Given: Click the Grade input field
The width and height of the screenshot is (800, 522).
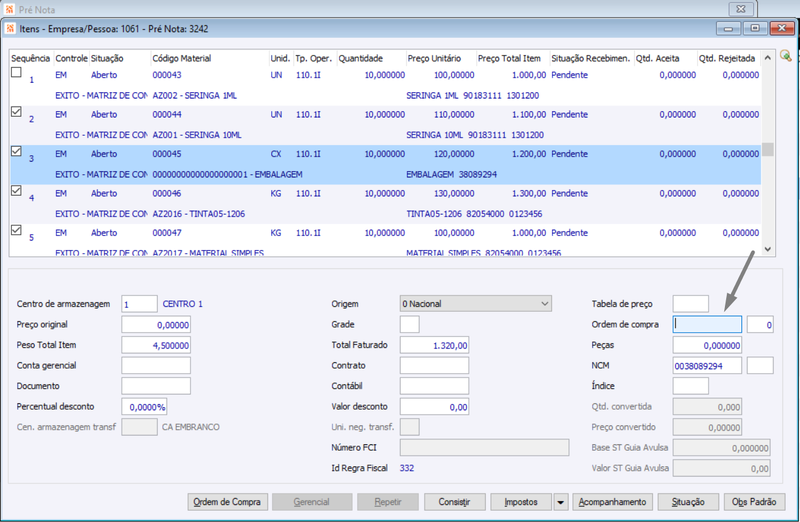Looking at the screenshot, I should (410, 325).
